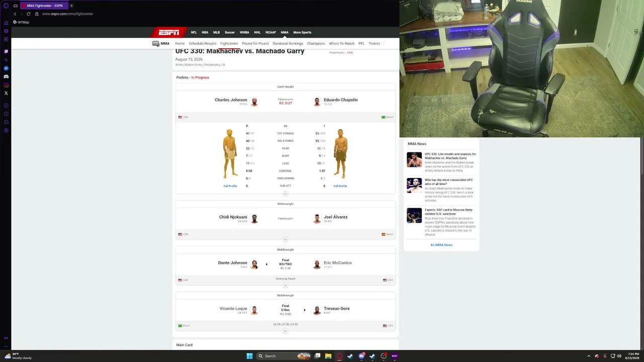Screen dimensions: 644x362
Task: Expand the Luque vs. Gore fight details
Action: [285, 331]
